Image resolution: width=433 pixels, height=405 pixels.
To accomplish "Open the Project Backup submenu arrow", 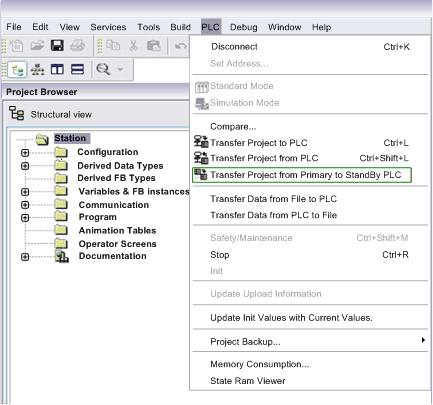I will click(423, 340).
